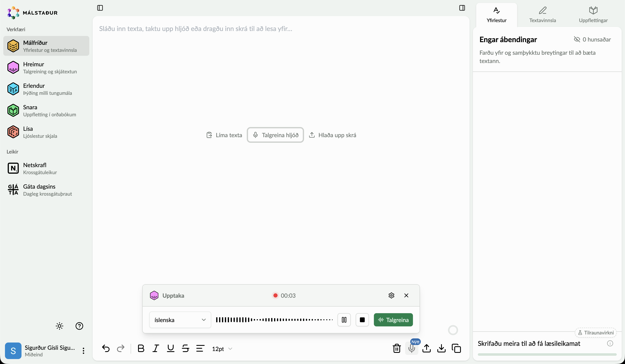Screen dimensions: 625x364
Task: Toggle underline formatting
Action: pos(171,348)
